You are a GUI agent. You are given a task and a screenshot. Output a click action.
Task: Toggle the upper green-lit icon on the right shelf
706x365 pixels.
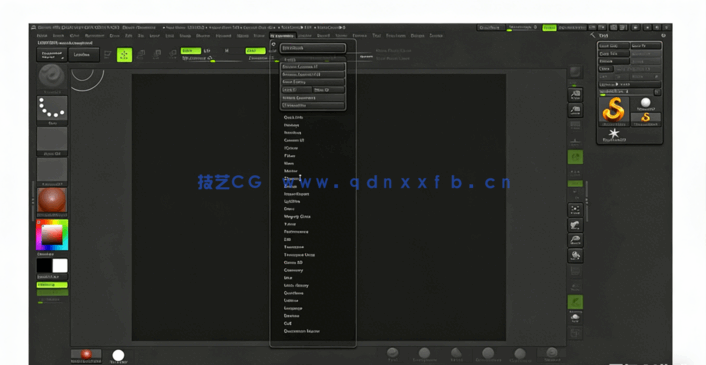575,157
